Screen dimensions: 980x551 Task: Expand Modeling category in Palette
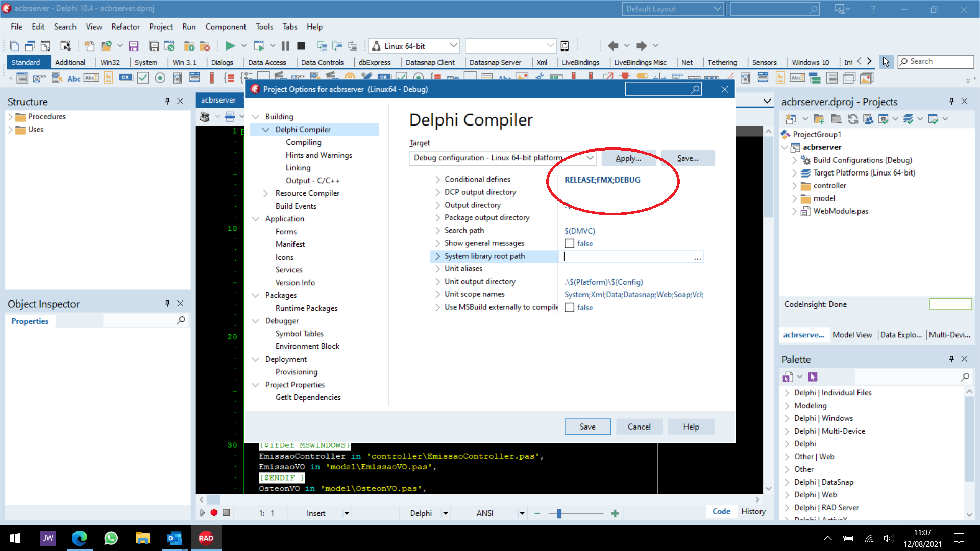(787, 406)
